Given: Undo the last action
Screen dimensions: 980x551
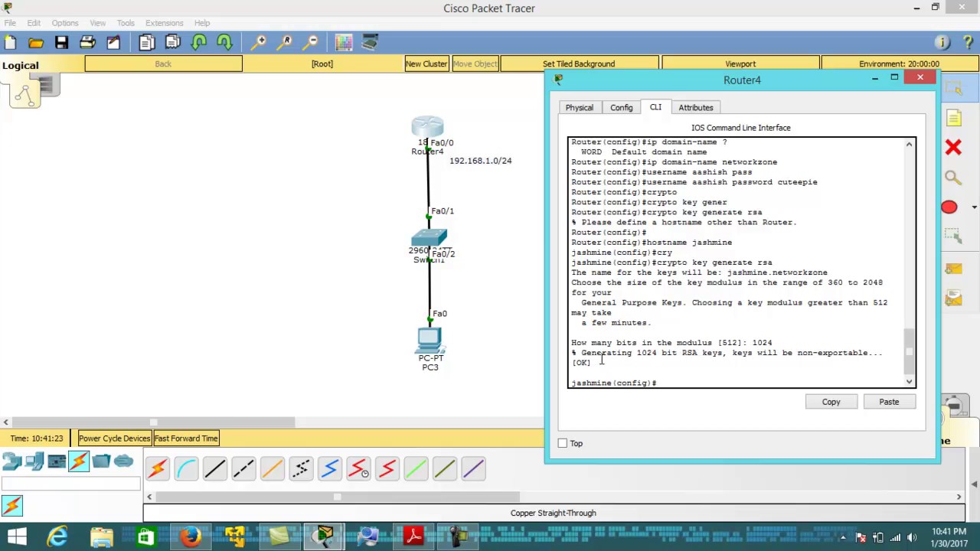Looking at the screenshot, I should 199,42.
